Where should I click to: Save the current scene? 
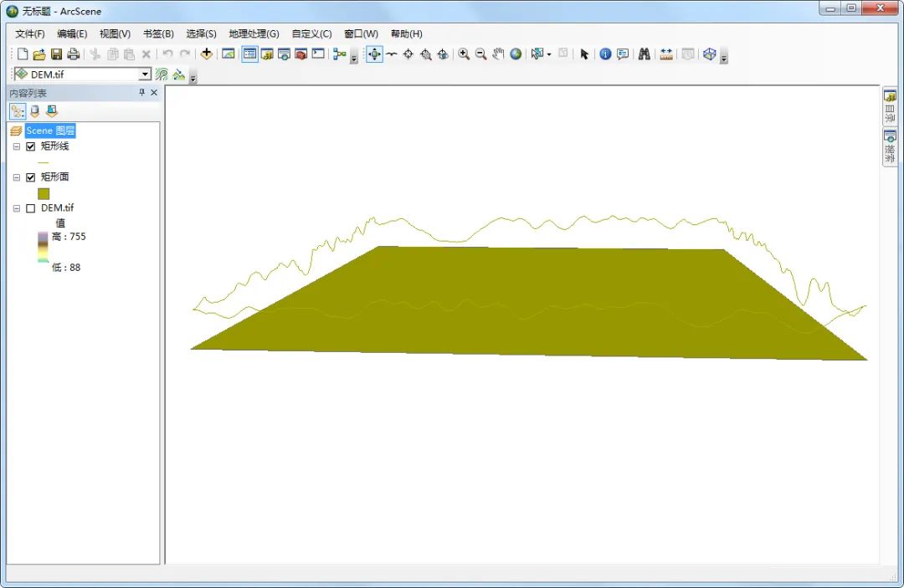click(57, 54)
